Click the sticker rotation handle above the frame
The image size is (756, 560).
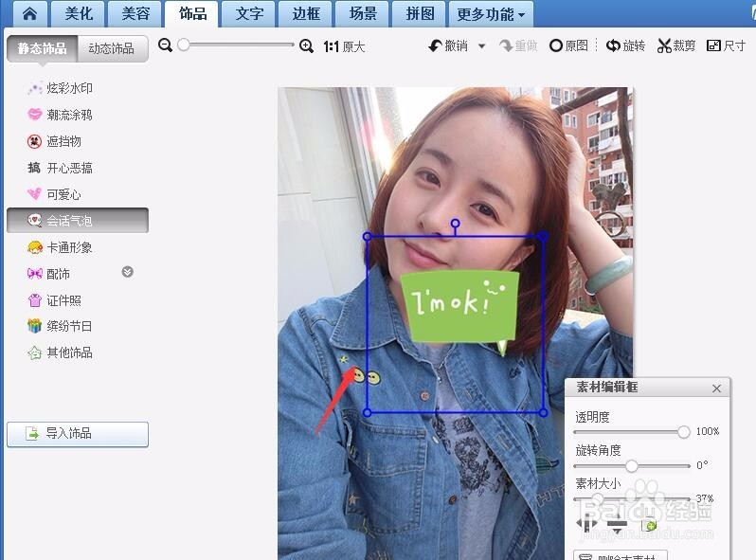(455, 224)
